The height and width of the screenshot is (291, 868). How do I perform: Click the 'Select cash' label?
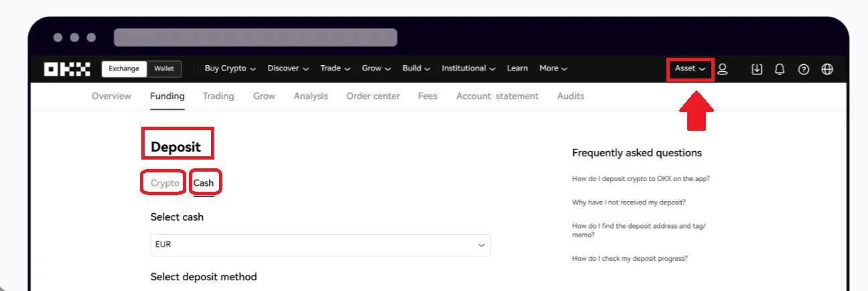[177, 217]
